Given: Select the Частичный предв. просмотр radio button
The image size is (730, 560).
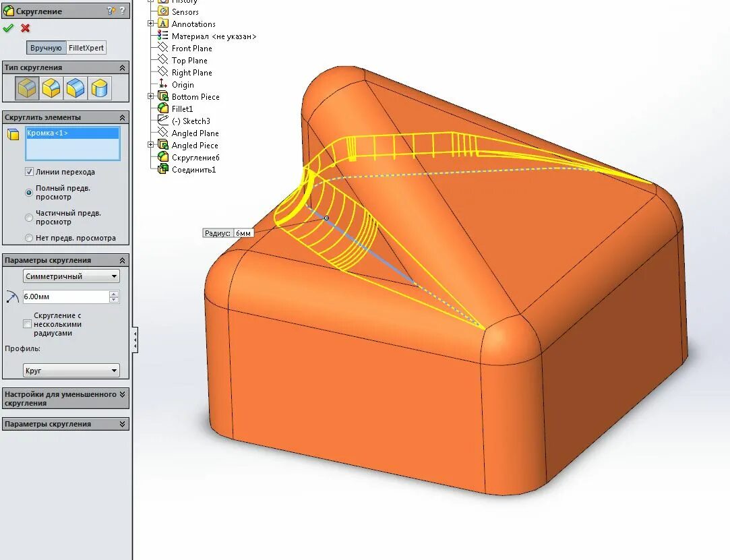Looking at the screenshot, I should [x=29, y=218].
